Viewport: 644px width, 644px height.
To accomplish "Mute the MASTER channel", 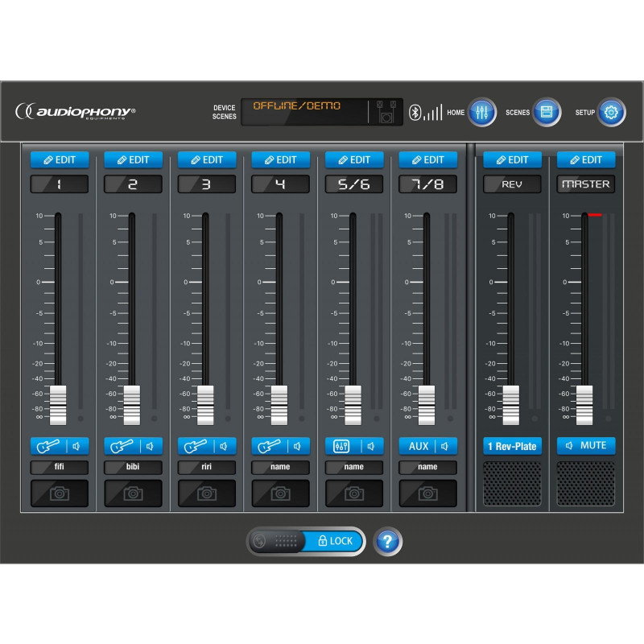I will coord(585,445).
